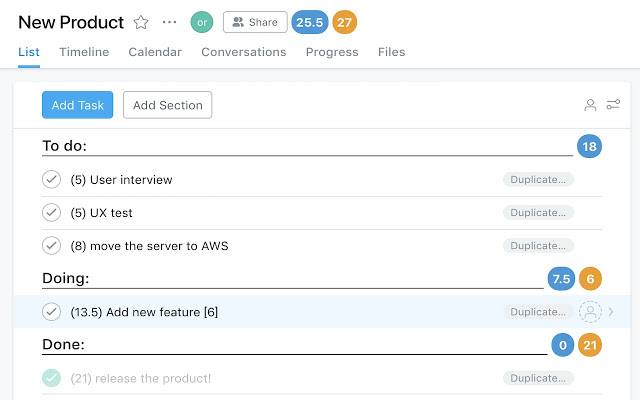
Task: Click the orange 27 total points badge
Action: (344, 22)
